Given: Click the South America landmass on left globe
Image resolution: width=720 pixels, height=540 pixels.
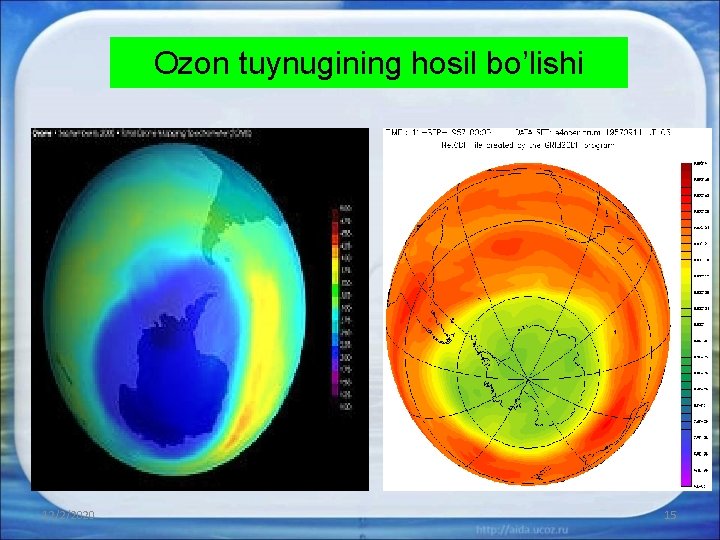Looking at the screenshot, I should [230, 216].
